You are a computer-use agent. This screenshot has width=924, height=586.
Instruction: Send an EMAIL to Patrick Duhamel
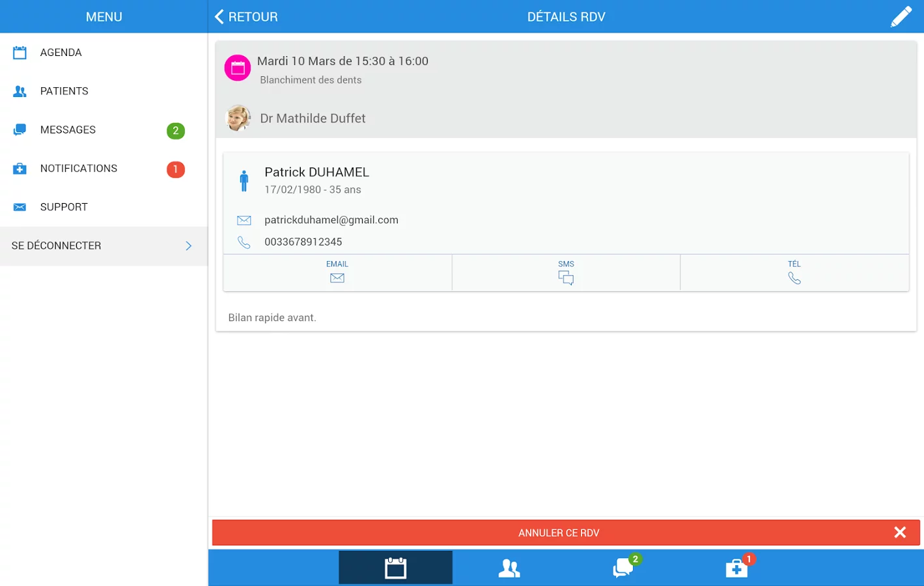[x=337, y=272]
